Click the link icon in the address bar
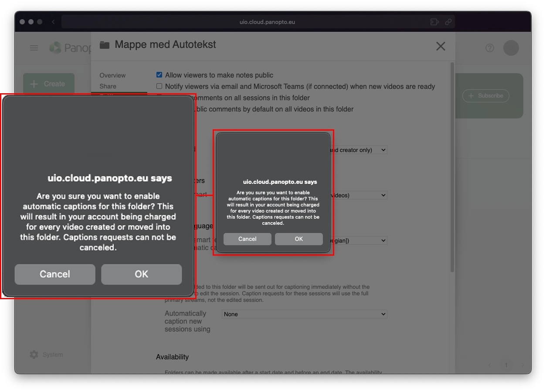The width and height of the screenshot is (546, 392). 448,22
